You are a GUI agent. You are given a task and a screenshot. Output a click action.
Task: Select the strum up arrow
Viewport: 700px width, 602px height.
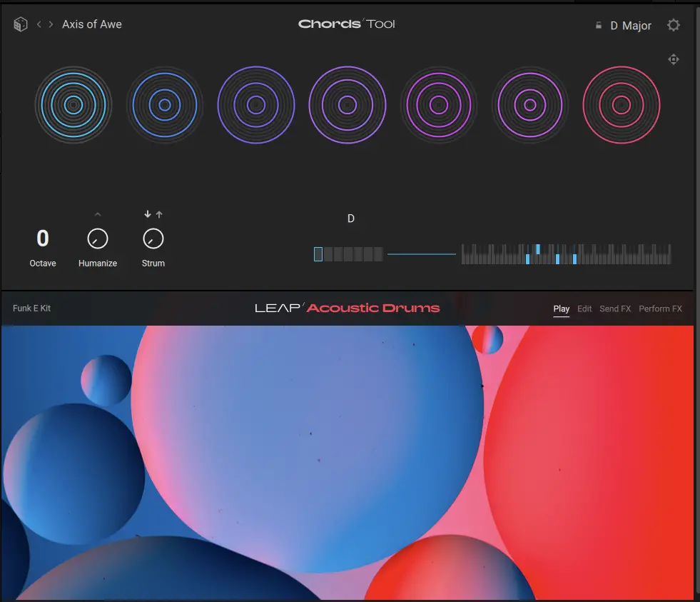click(x=159, y=214)
